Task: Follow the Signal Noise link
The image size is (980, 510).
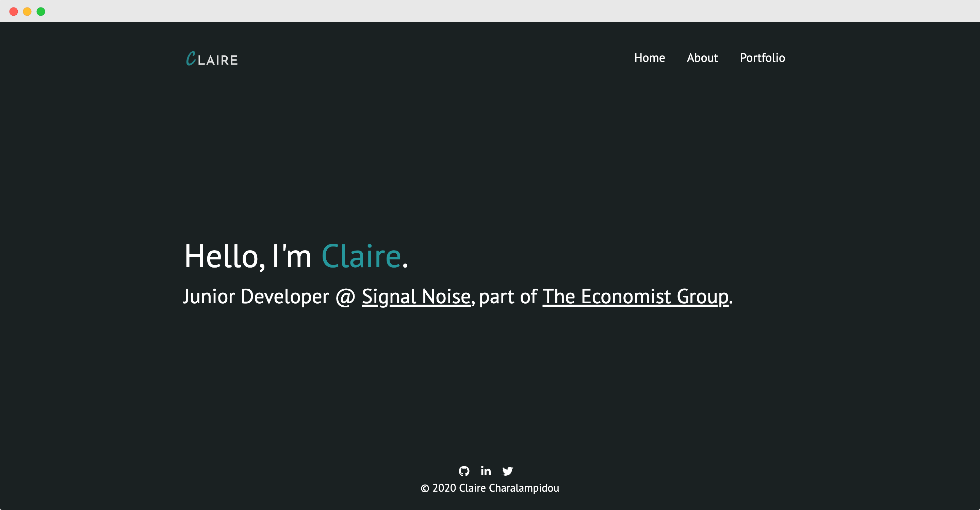Action: [x=416, y=296]
